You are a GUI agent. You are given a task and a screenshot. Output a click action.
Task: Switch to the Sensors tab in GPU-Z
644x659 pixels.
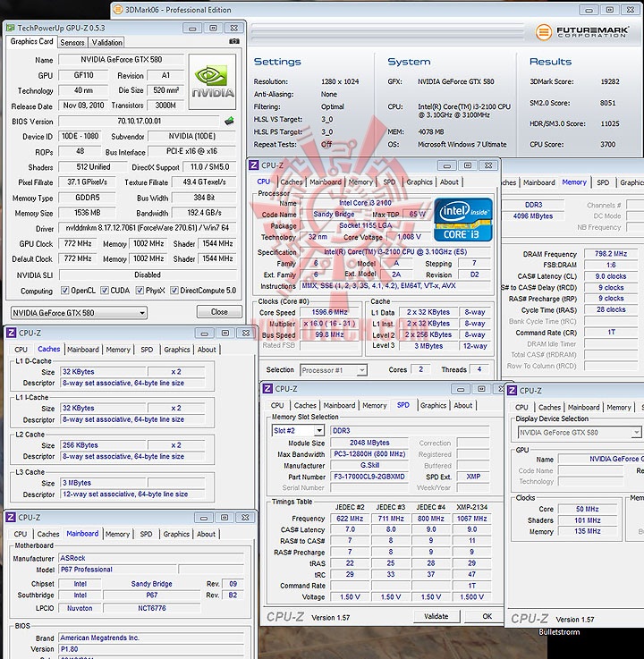[x=72, y=42]
